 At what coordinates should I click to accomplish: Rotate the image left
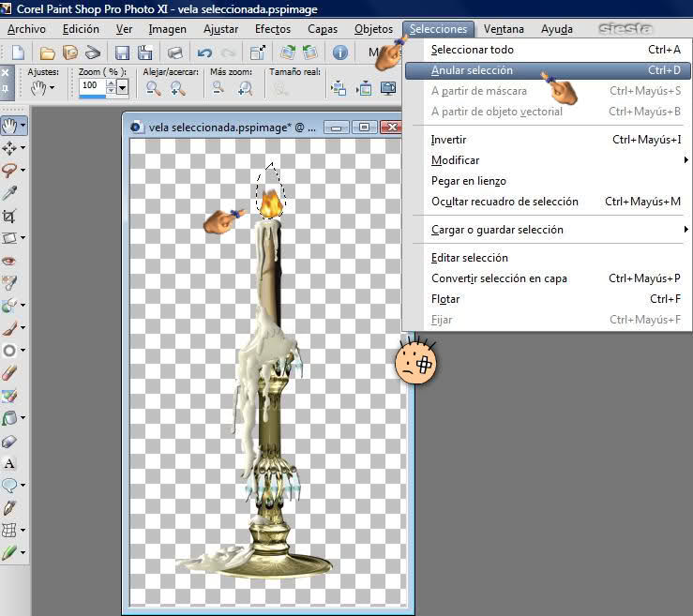coord(310,53)
